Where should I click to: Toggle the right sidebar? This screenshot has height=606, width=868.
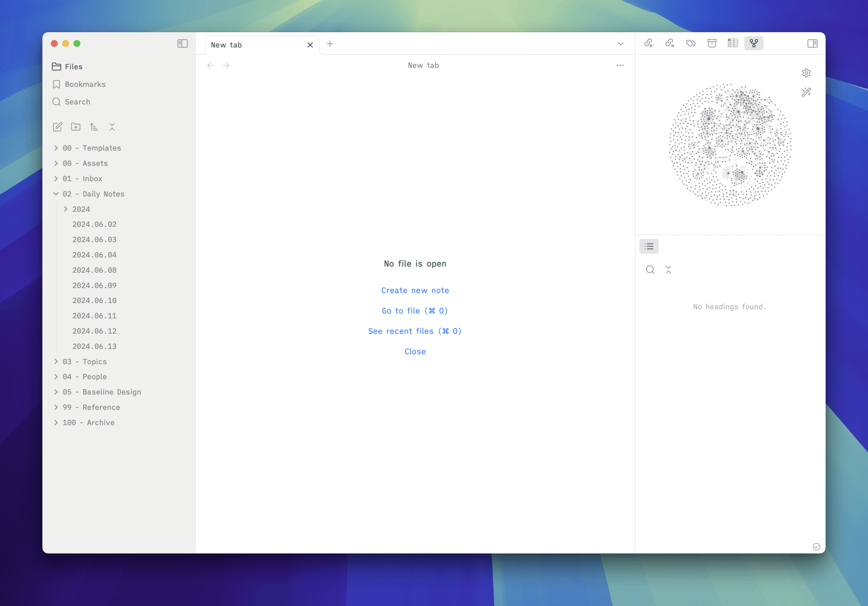(x=812, y=43)
